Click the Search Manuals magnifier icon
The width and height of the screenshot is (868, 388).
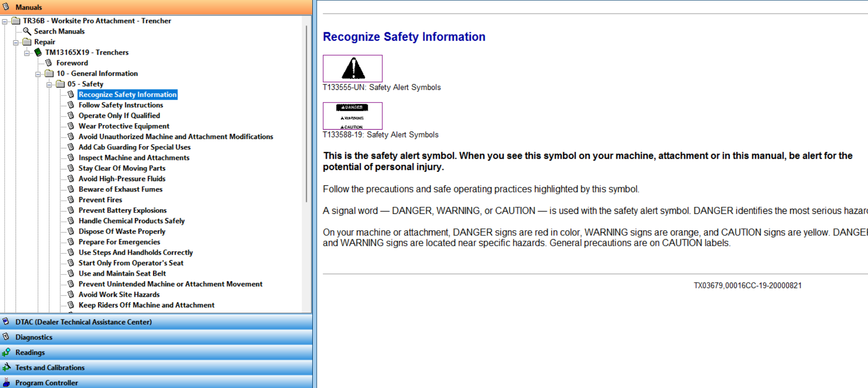point(27,31)
